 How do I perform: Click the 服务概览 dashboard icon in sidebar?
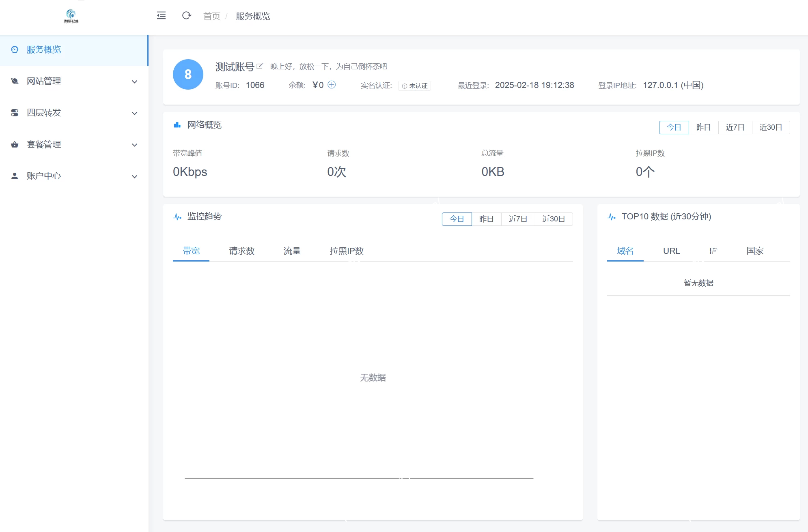(x=15, y=49)
